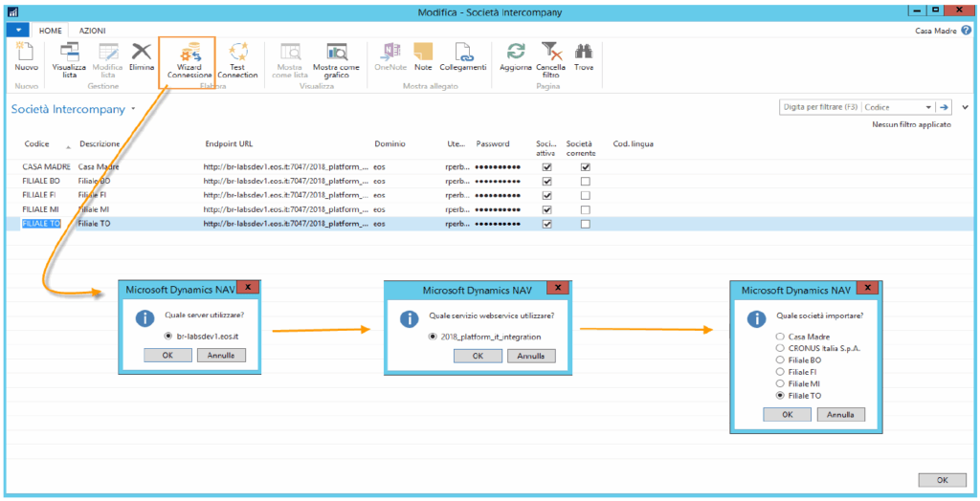Click the filter go arrow button
This screenshot has height=501, width=980.
point(944,107)
